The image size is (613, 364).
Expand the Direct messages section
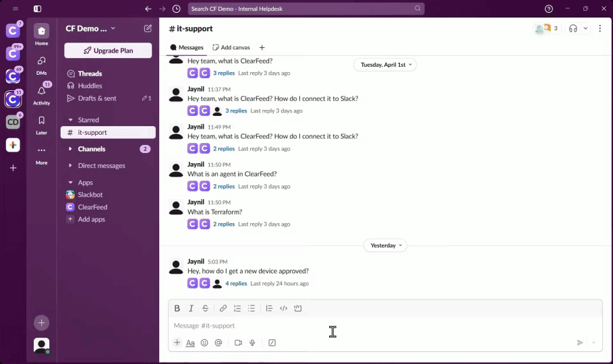(x=71, y=166)
